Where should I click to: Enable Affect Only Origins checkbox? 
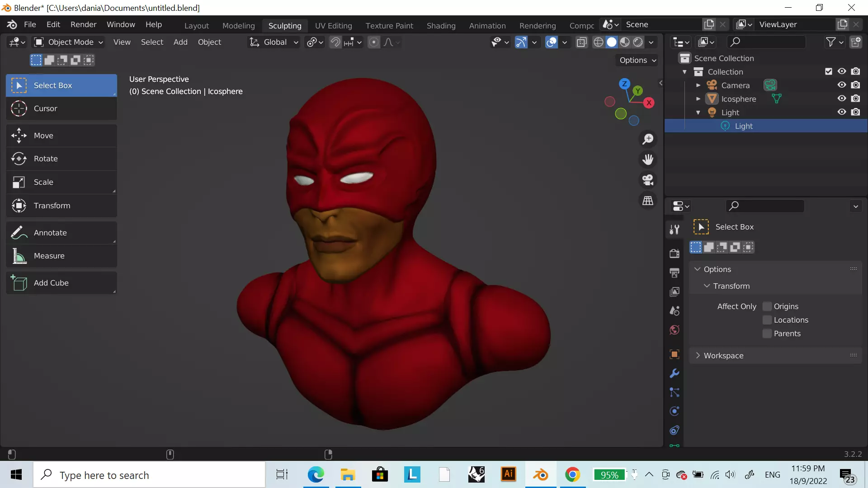(767, 306)
